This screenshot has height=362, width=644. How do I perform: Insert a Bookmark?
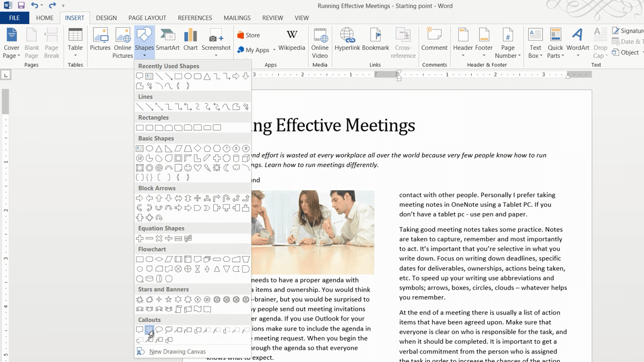coord(375,40)
